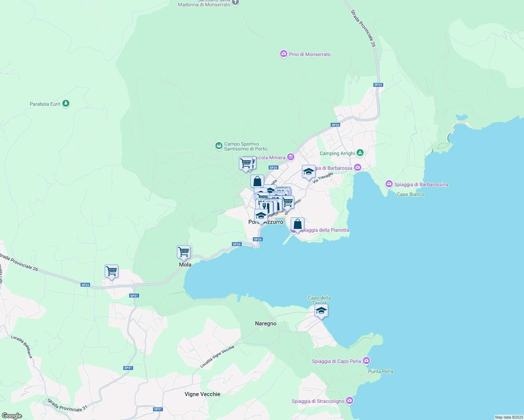
Task: Click the Mola place label
Action: [x=185, y=265]
